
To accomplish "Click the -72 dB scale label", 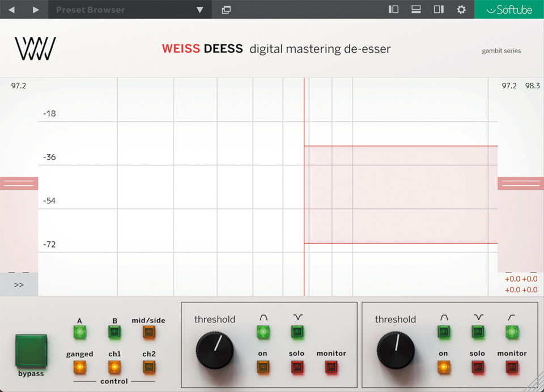I will 49,244.
